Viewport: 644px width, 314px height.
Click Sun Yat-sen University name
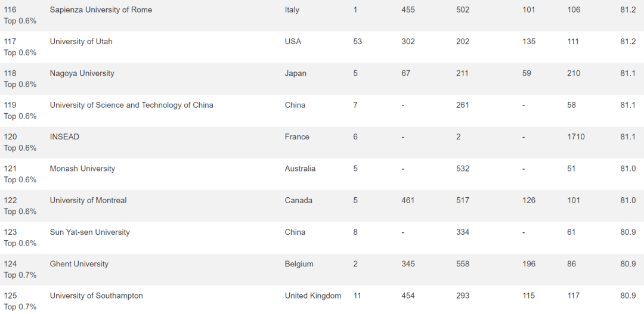click(89, 232)
